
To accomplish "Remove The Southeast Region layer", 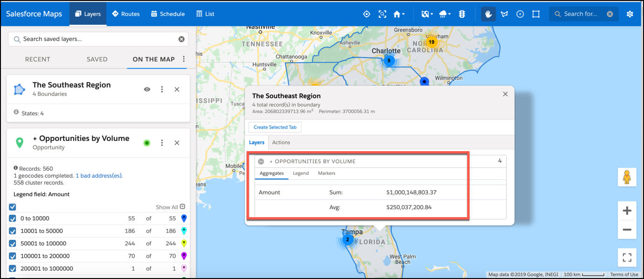I will [x=177, y=89].
